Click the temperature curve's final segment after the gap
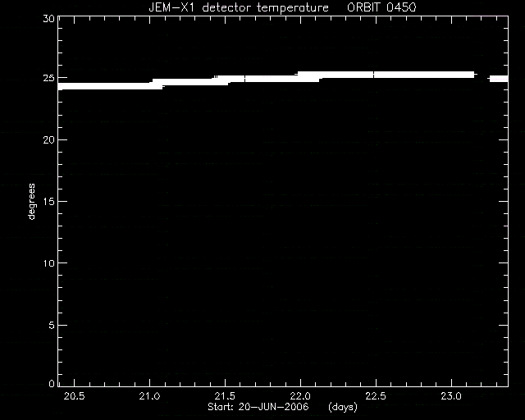 tap(499, 79)
